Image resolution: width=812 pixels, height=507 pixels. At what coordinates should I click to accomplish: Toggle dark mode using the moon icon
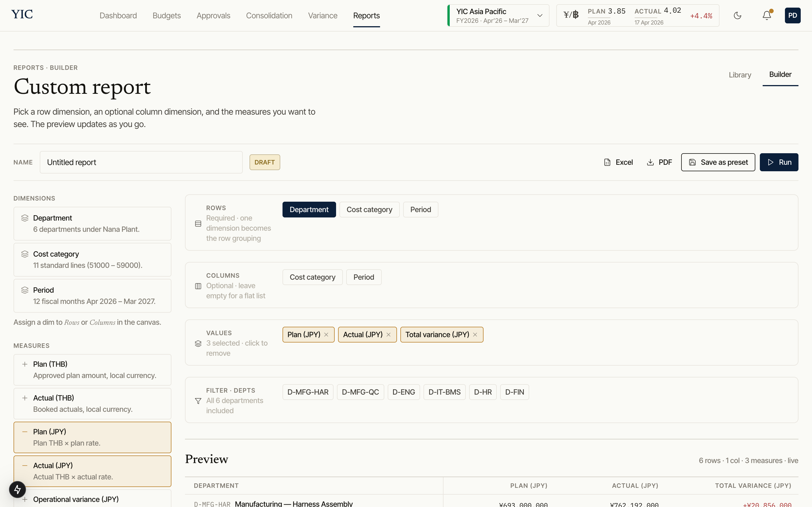pyautogui.click(x=738, y=15)
